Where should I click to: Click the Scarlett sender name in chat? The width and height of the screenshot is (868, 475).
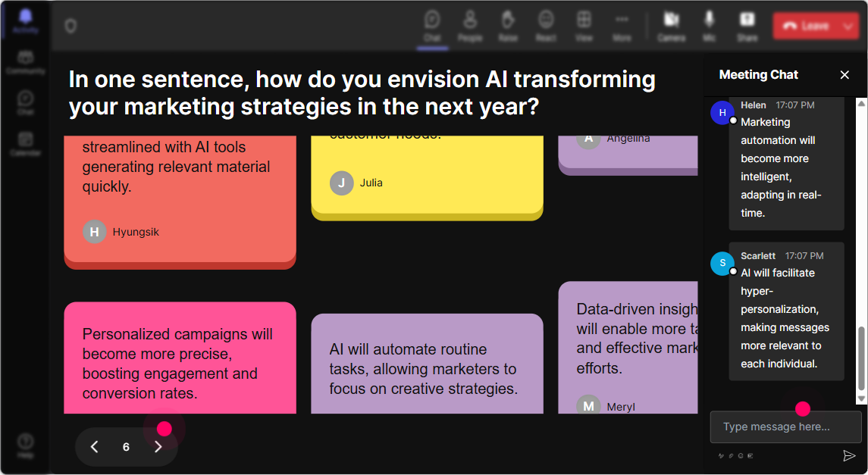pos(758,256)
